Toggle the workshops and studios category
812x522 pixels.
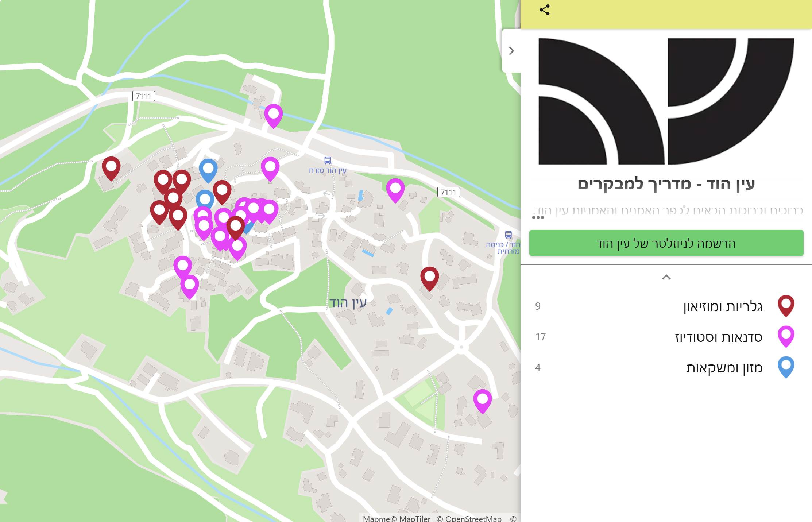coord(718,337)
